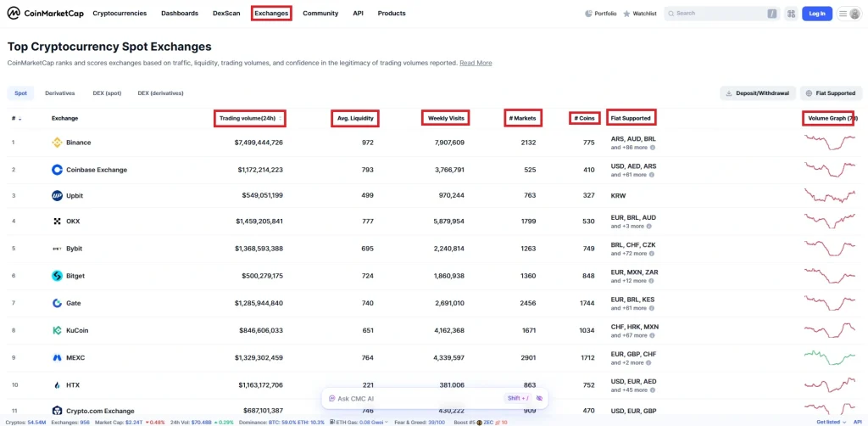Open the Watchlist star icon
Screen dimensions: 868x426
(626, 14)
